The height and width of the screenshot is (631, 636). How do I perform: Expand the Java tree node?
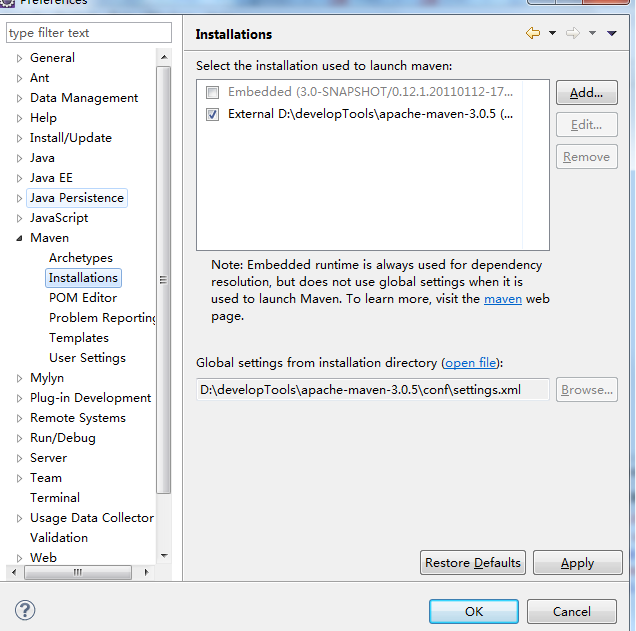pyautogui.click(x=19, y=158)
